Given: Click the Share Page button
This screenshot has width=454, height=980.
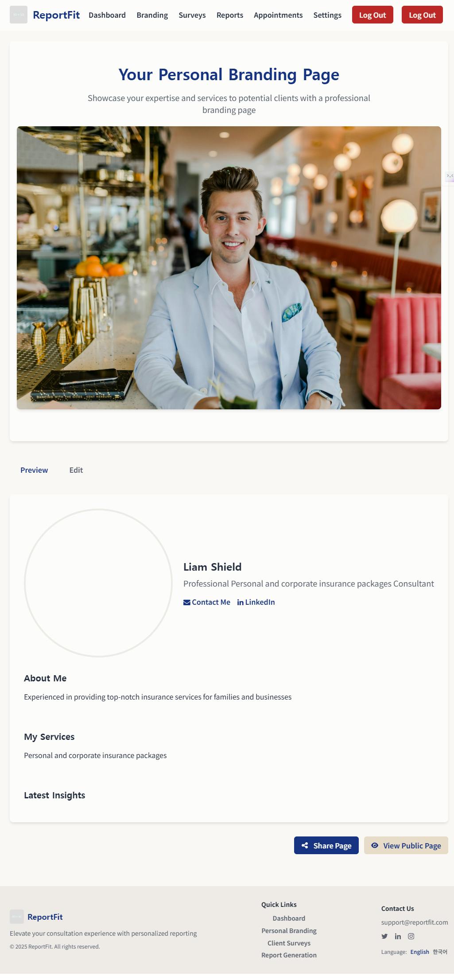Looking at the screenshot, I should 326,845.
